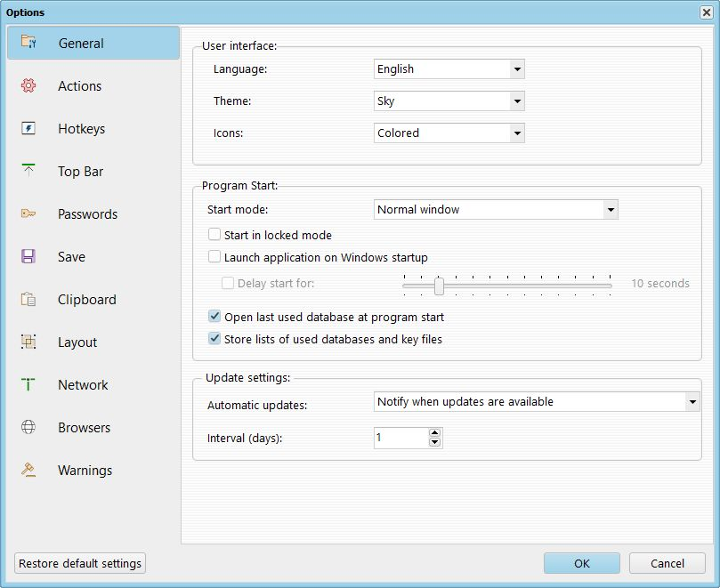Check Launch application on Windows startup
The height and width of the screenshot is (588, 720).
click(x=214, y=256)
